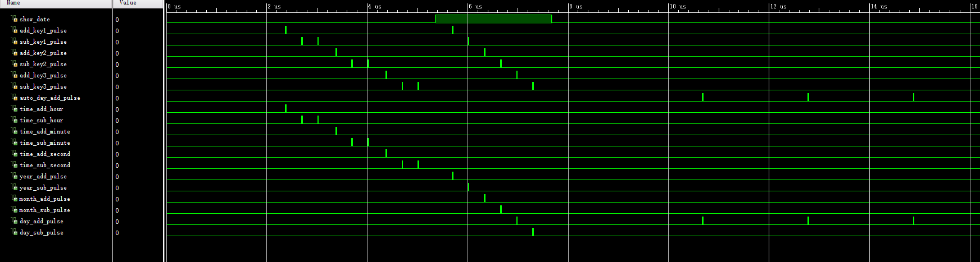The image size is (980, 262).
Task: Click the signal icon beside year_add_pulse
Action: pos(14,176)
